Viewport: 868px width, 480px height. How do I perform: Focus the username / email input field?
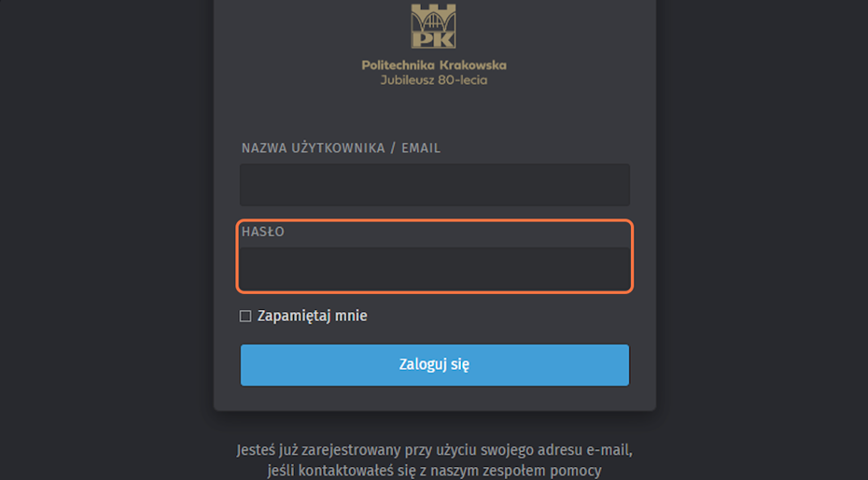click(434, 185)
